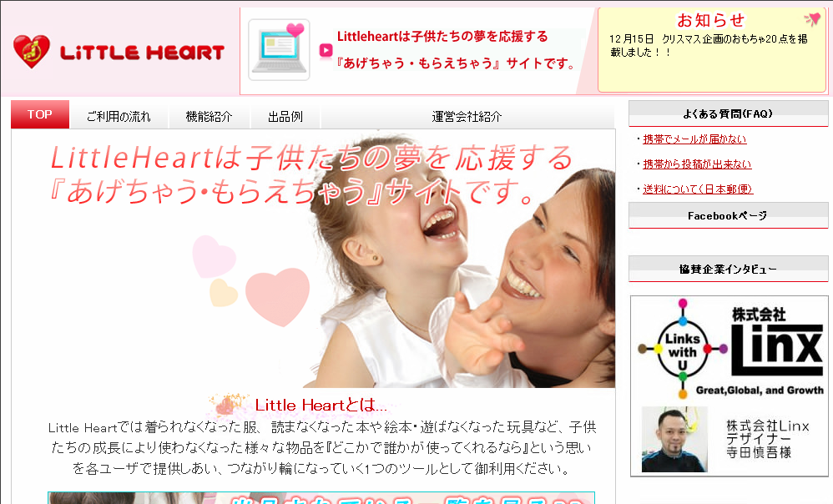Click the pink bird icon in お知らせ box
Image resolution: width=833 pixels, height=504 pixels.
812,19
